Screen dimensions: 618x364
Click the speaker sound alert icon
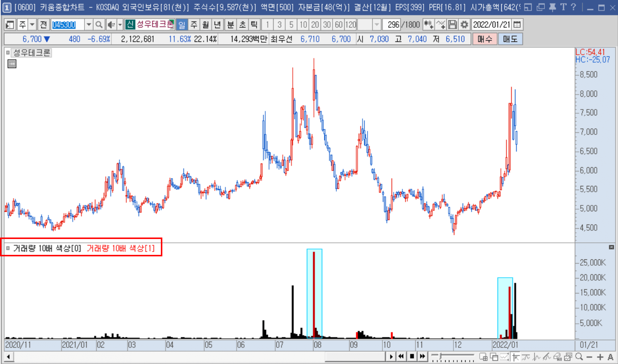pos(111,25)
